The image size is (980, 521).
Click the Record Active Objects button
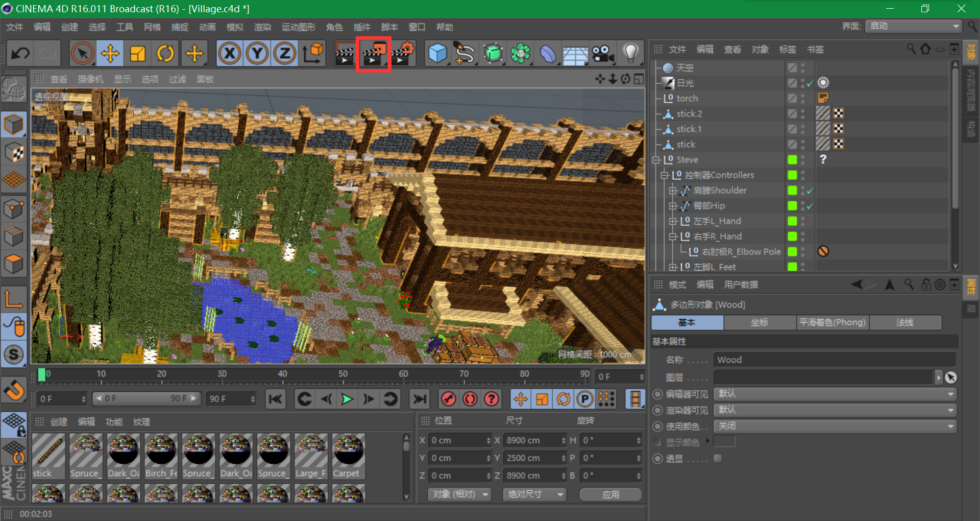[x=448, y=399]
